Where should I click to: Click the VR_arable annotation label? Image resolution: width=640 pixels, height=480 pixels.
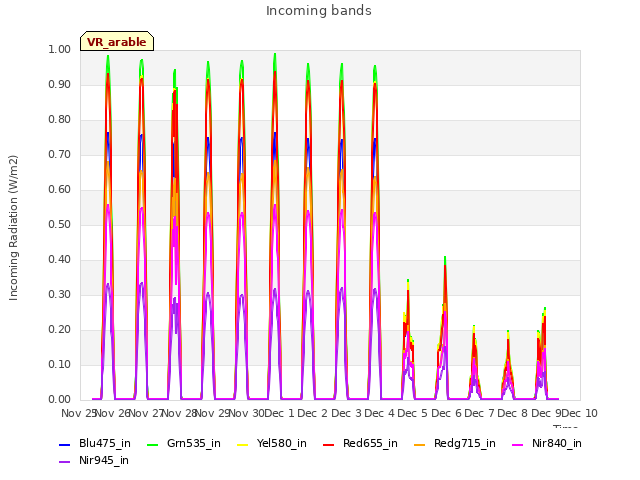coord(117,41)
